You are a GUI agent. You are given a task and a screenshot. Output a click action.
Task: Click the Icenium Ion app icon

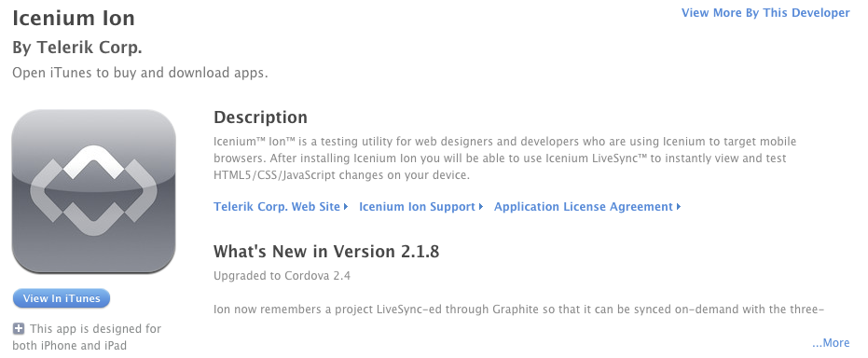click(x=93, y=191)
